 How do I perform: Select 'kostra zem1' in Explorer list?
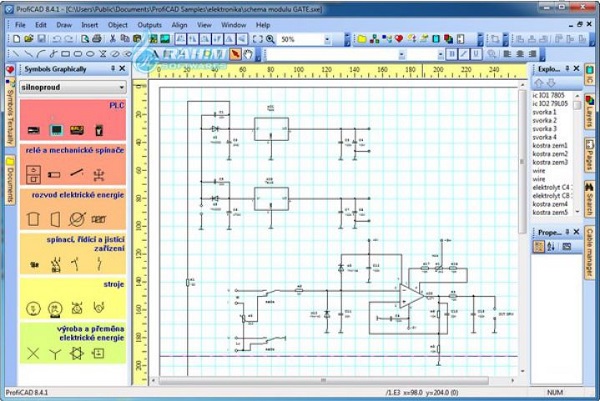550,145
